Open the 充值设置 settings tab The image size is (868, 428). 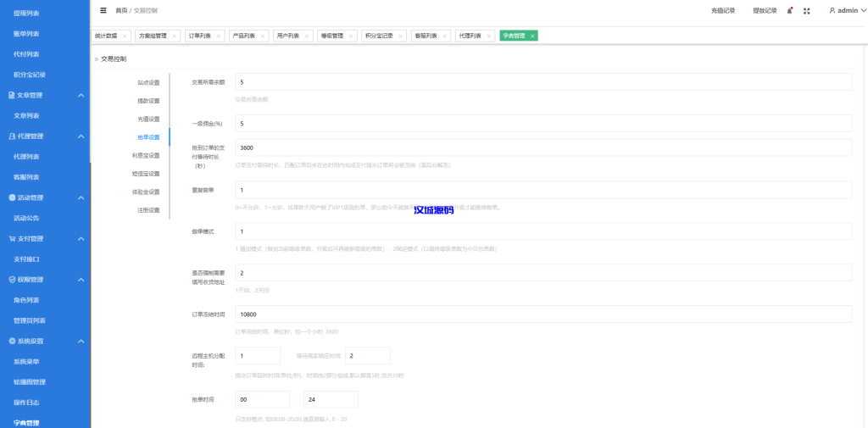pos(148,119)
